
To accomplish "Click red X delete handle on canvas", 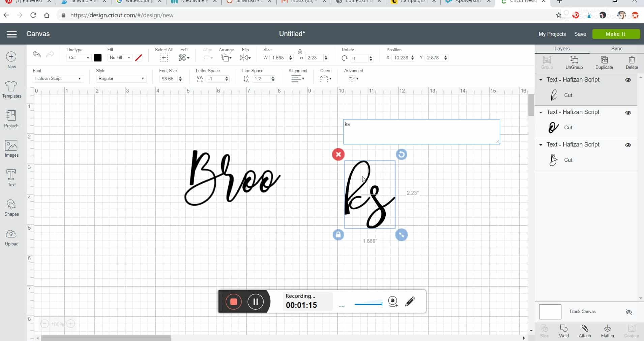I will tap(338, 154).
